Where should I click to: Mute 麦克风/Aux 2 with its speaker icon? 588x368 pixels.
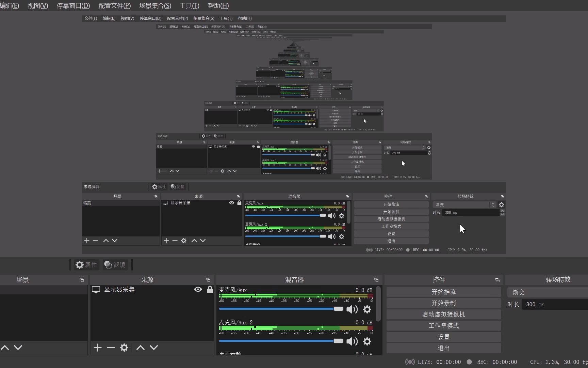(x=352, y=341)
